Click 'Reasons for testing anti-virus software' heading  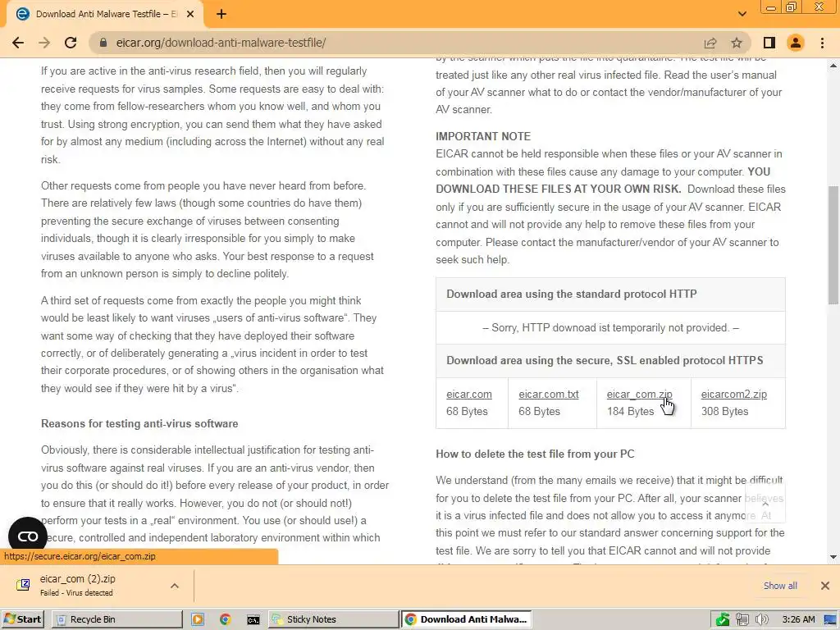tap(139, 424)
